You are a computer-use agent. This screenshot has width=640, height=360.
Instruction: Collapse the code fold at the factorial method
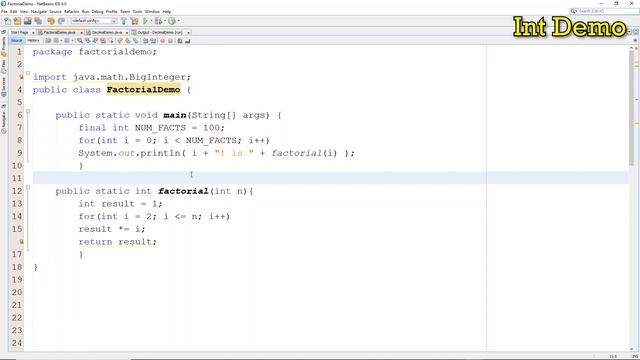tap(28, 187)
